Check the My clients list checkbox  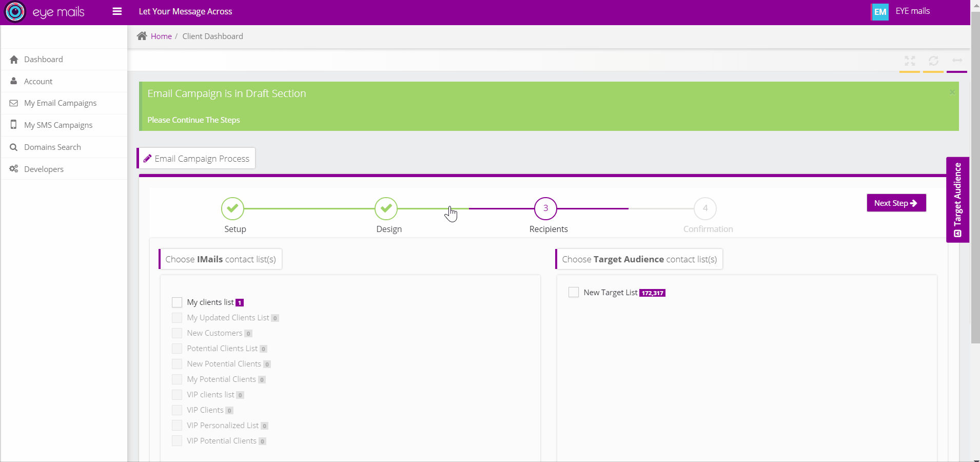tap(177, 302)
